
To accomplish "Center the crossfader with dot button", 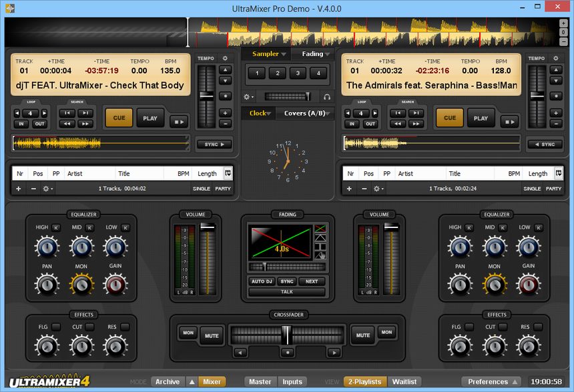I will (288, 353).
